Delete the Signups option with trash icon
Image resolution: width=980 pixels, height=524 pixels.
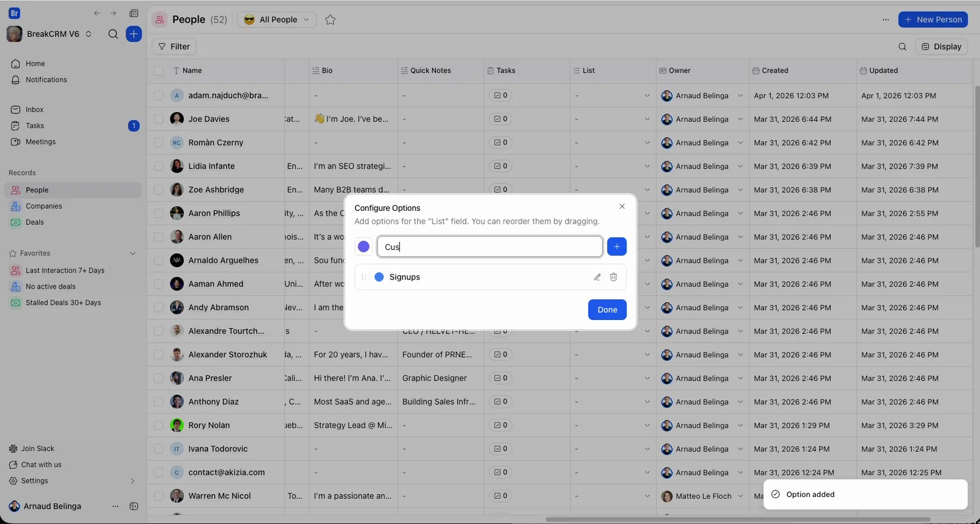(x=613, y=277)
